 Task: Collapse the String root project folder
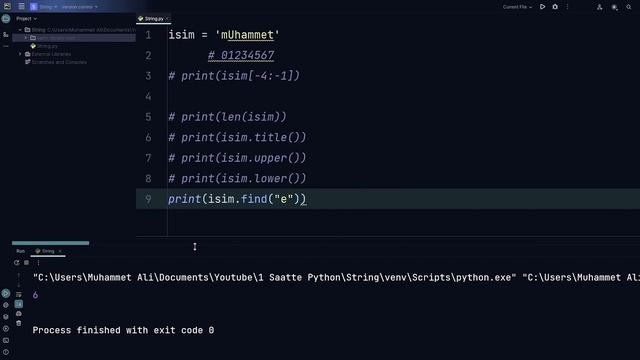[x=20, y=30]
